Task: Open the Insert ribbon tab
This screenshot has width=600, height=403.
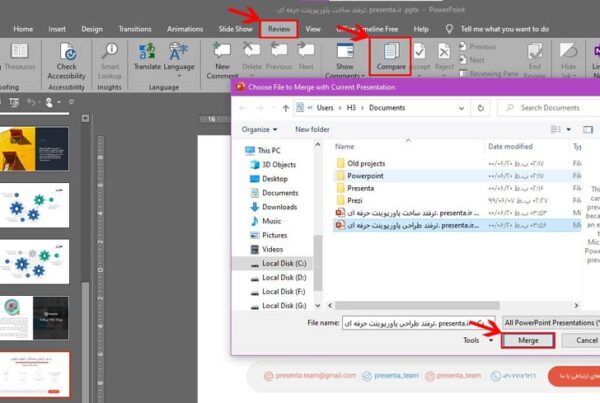Action: pyautogui.click(x=57, y=29)
